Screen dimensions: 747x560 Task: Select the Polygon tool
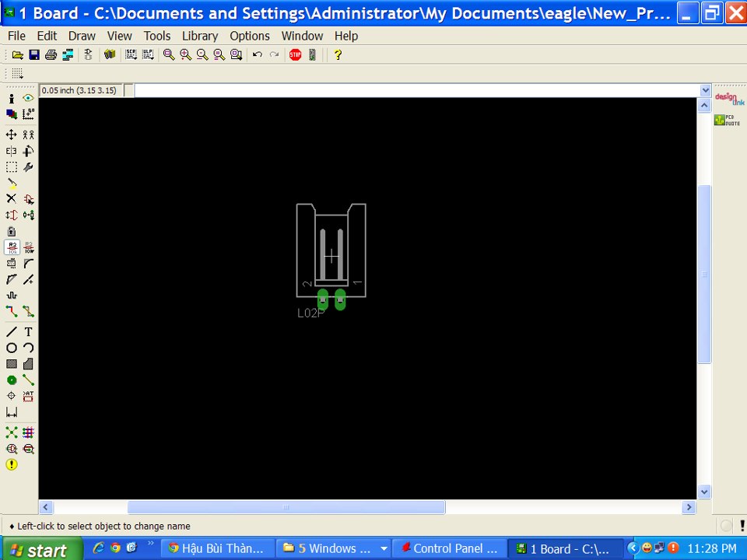pos(28,364)
